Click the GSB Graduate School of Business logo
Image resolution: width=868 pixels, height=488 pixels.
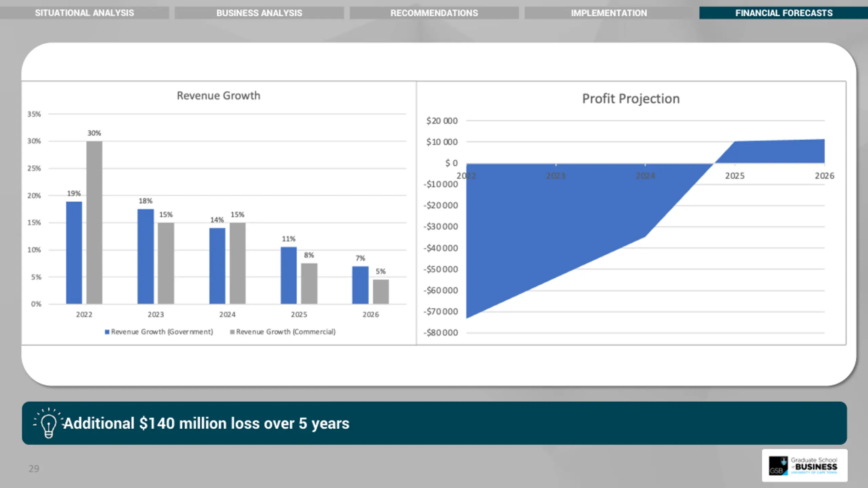[804, 465]
